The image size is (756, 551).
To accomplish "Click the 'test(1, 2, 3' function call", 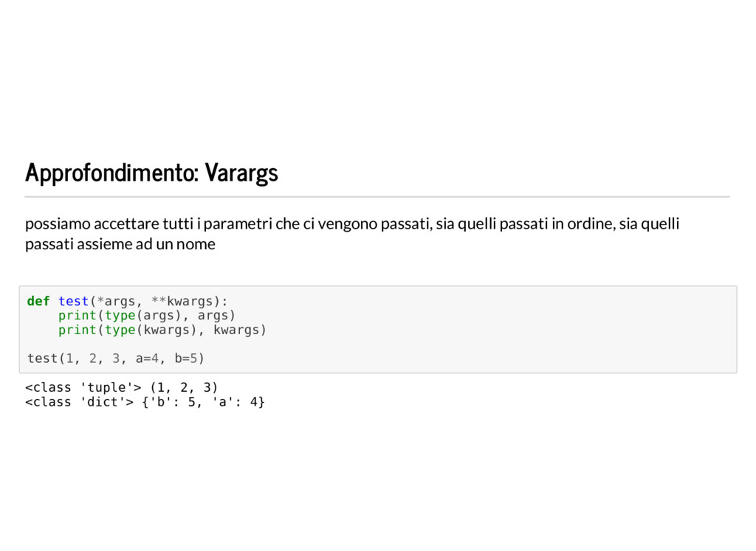I will pyautogui.click(x=73, y=358).
